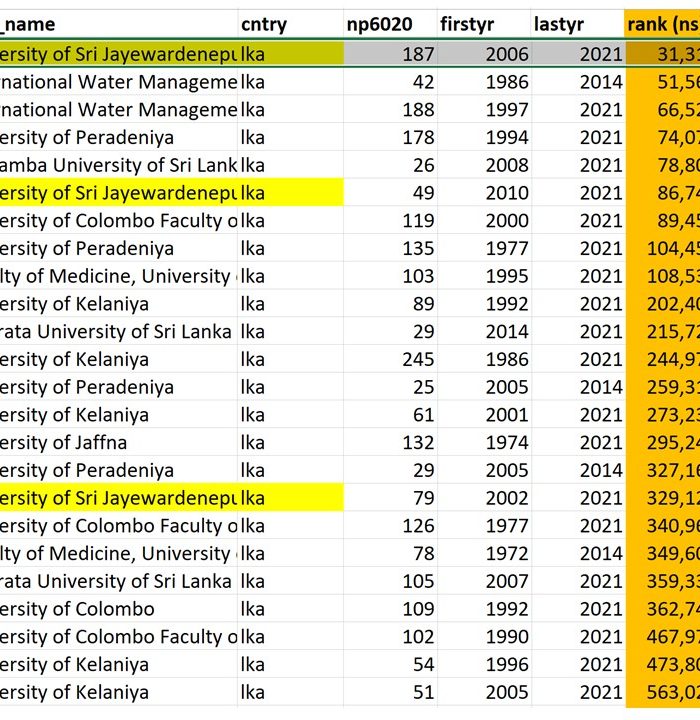Select the firstyr cell showing 2007
The image size is (700, 720).
pyautogui.click(x=485, y=581)
